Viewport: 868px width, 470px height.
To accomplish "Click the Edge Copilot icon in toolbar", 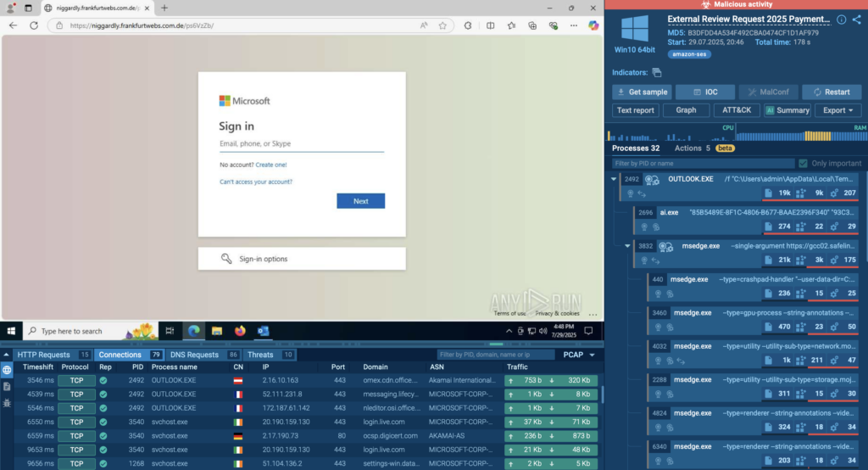I will tap(593, 25).
